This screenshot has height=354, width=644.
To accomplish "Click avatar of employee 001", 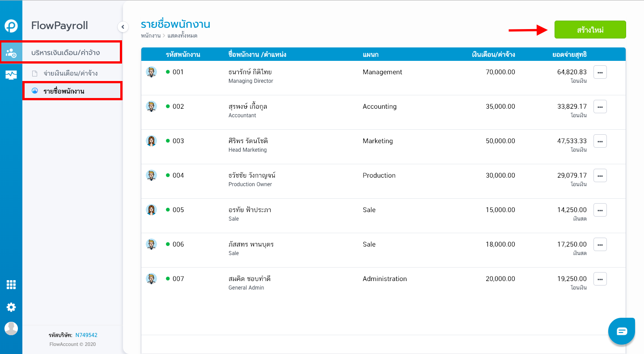I will pos(152,72).
